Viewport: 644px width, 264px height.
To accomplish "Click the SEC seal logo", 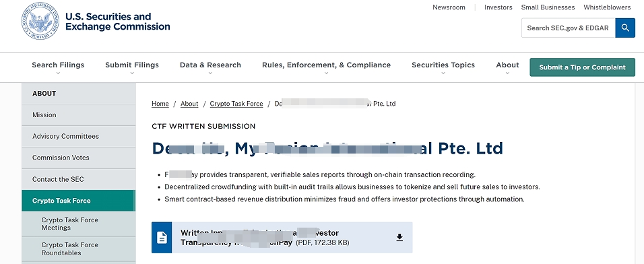I will coord(40,21).
